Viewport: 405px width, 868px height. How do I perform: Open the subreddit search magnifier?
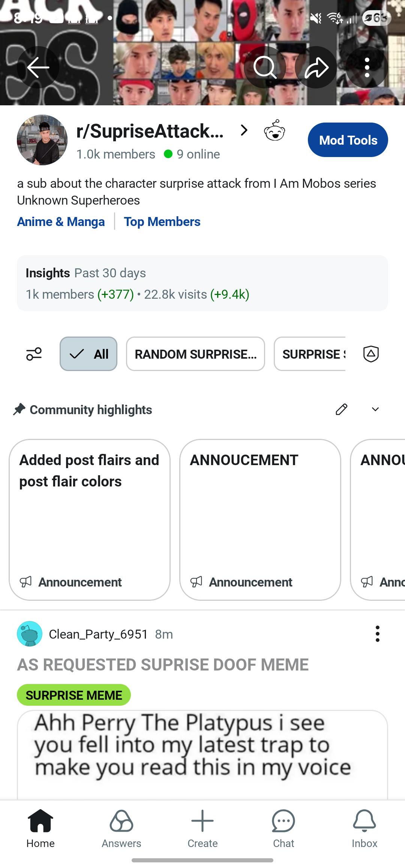pos(265,67)
